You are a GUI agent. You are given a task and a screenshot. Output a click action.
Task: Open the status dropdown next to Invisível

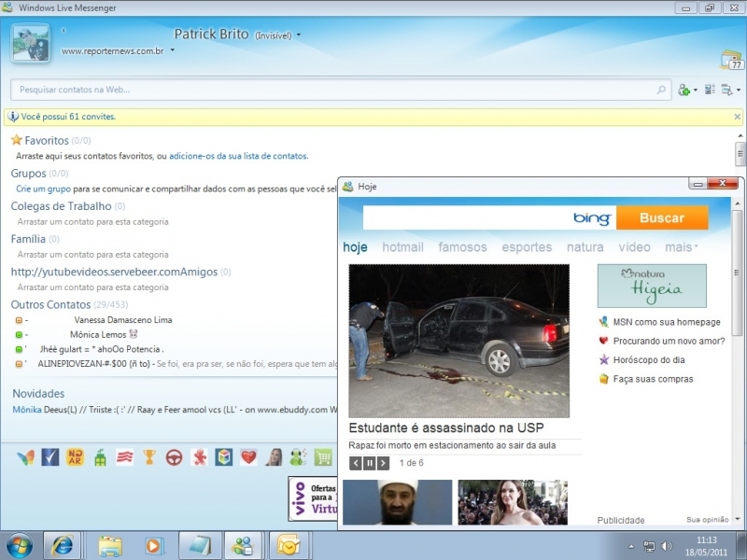pyautogui.click(x=299, y=35)
